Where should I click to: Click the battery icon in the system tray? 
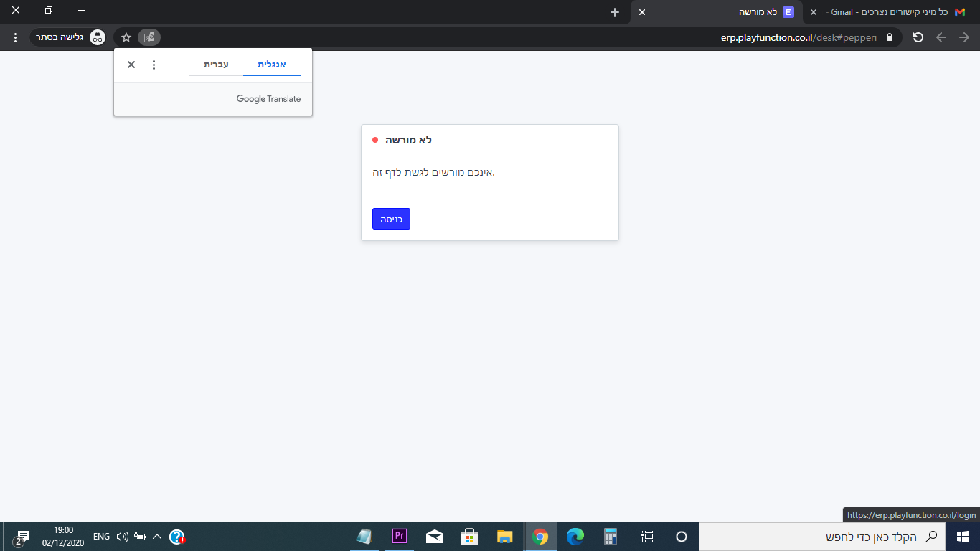click(140, 537)
